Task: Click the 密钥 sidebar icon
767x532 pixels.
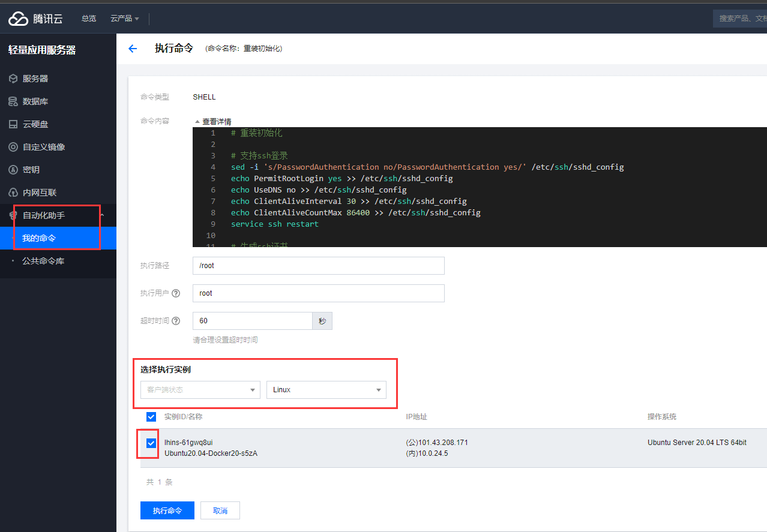Action: tap(13, 170)
